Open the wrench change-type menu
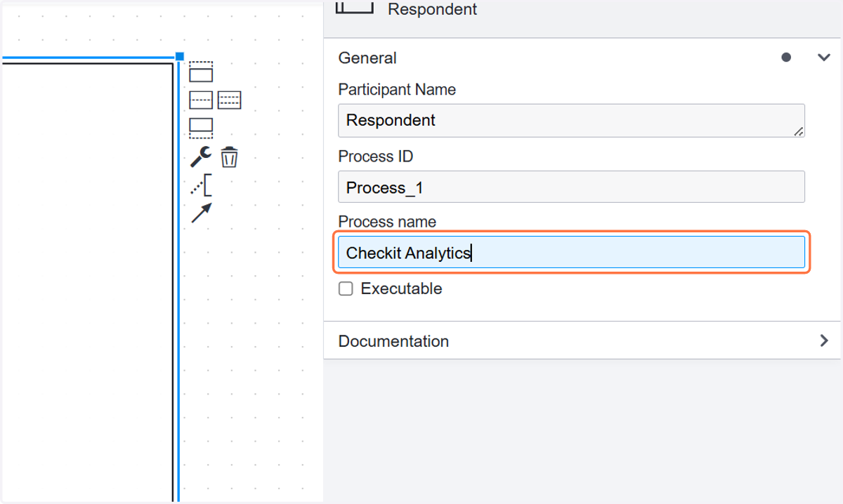Viewport: 843px width, 504px height. [201, 157]
